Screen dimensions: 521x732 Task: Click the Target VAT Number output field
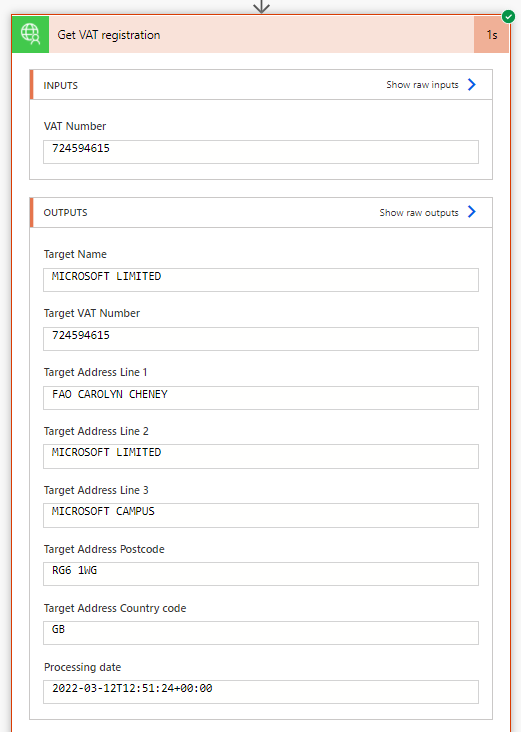261,338
